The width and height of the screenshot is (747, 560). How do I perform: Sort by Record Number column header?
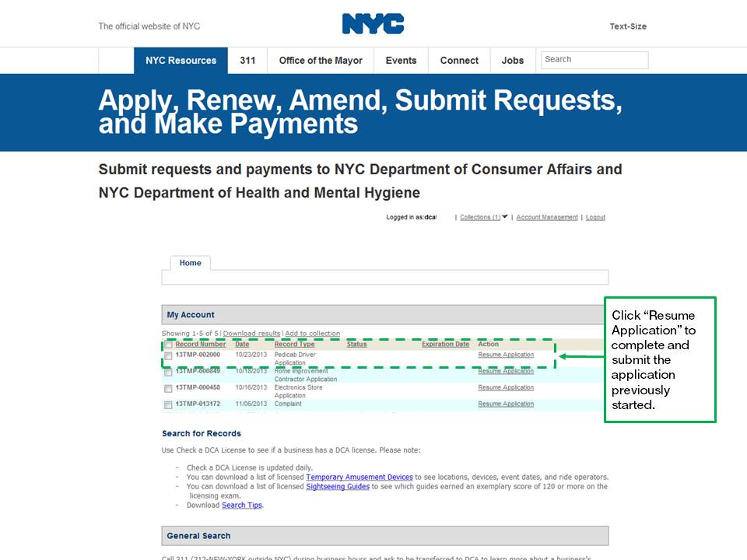tap(201, 344)
